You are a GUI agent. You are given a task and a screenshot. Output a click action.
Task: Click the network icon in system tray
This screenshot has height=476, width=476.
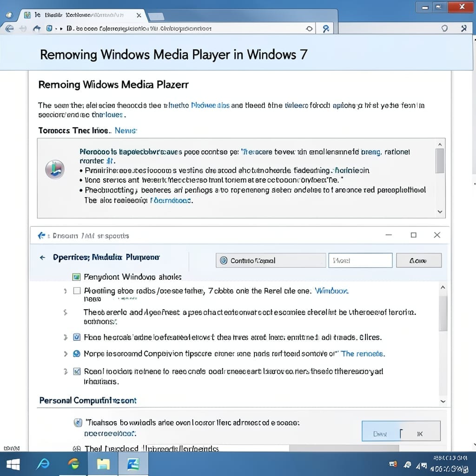click(407, 464)
